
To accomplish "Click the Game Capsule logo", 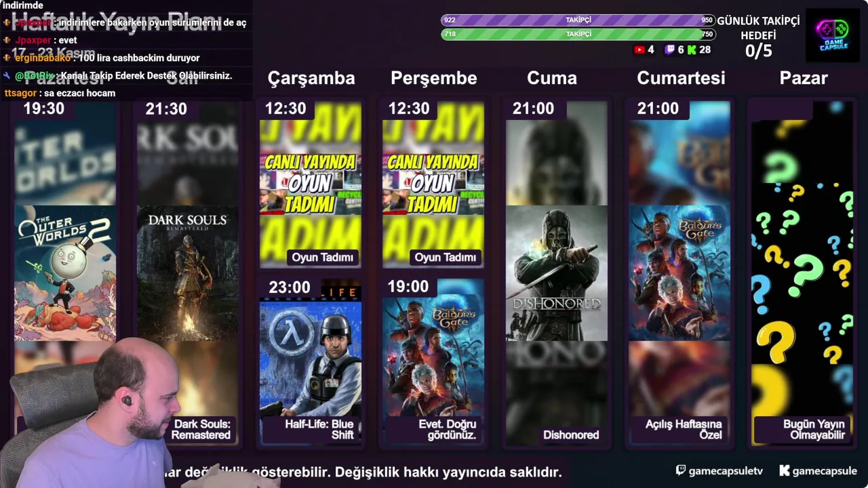I will pyautogui.click(x=833, y=35).
